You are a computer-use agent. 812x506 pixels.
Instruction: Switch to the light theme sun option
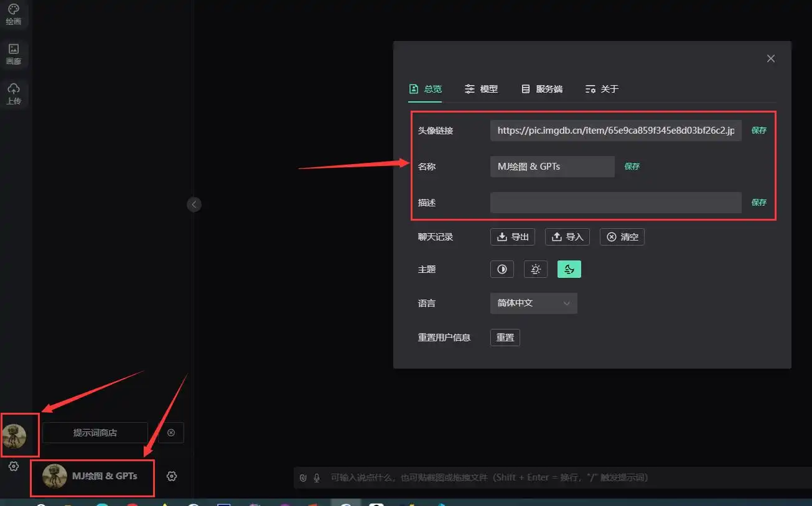(x=535, y=269)
